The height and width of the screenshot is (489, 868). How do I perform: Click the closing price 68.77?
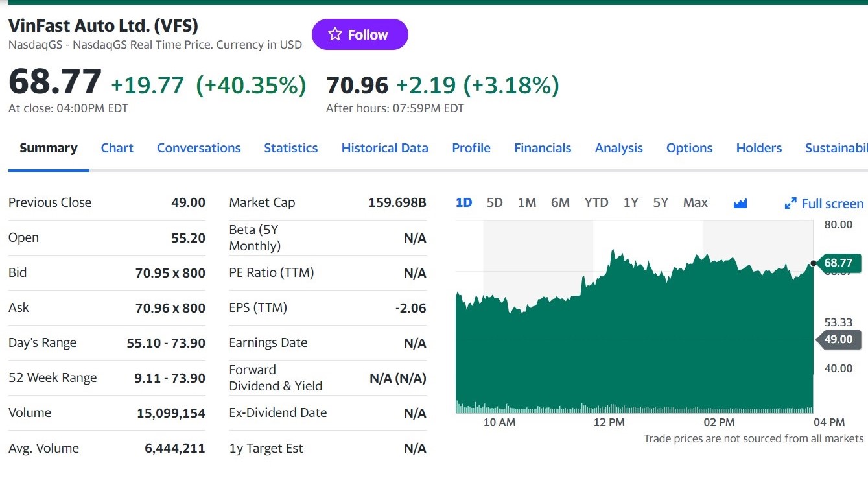[55, 82]
